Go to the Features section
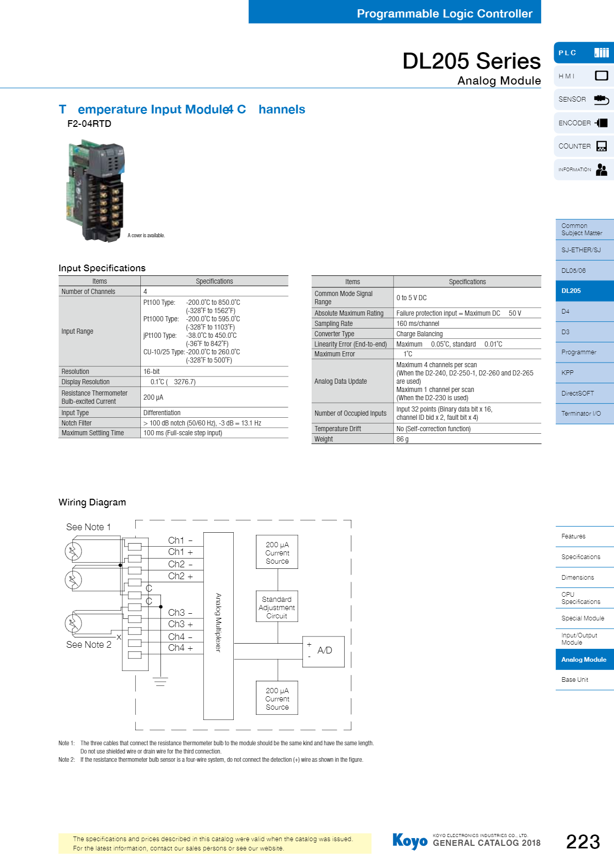Screen dimensions: 614x868 (x=585, y=536)
